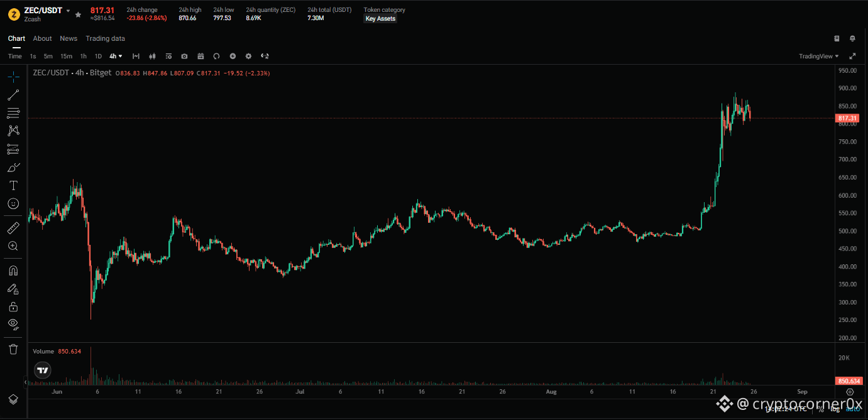Toggle percentage scale mode
This screenshot has height=420, width=868.
tap(821, 409)
